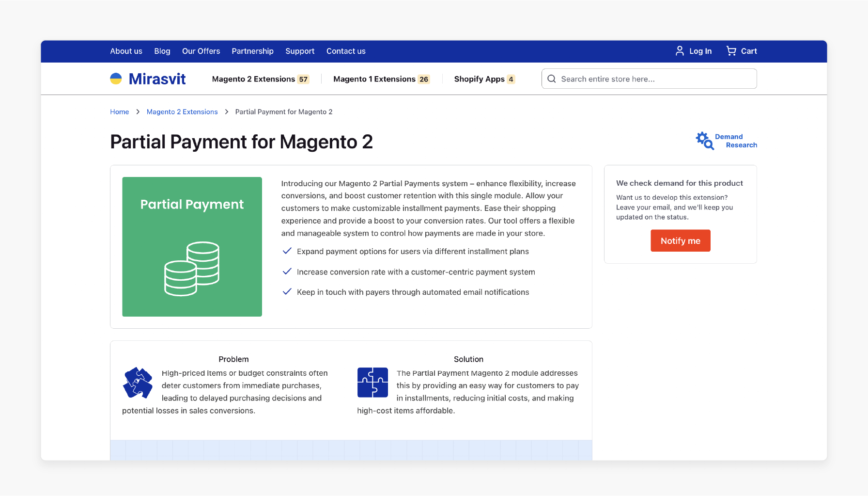Click text Expand payment options for users
Screen dimensions: 868x496
(413, 251)
